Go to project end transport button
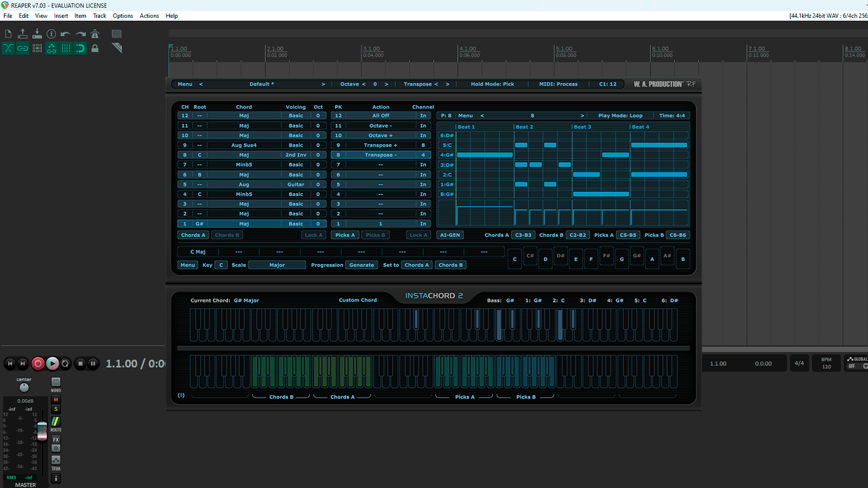The image size is (868, 488). click(23, 363)
